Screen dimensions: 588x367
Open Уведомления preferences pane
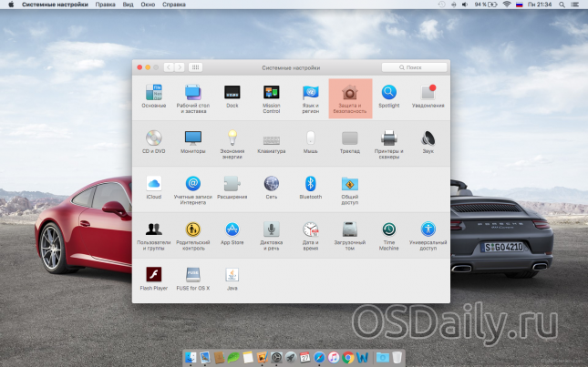point(428,96)
